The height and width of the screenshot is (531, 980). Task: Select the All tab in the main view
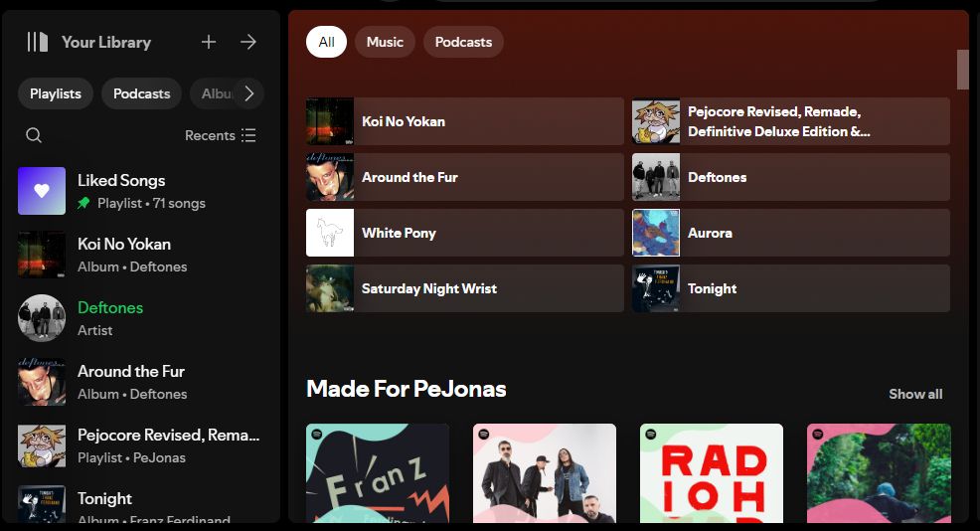pos(326,42)
